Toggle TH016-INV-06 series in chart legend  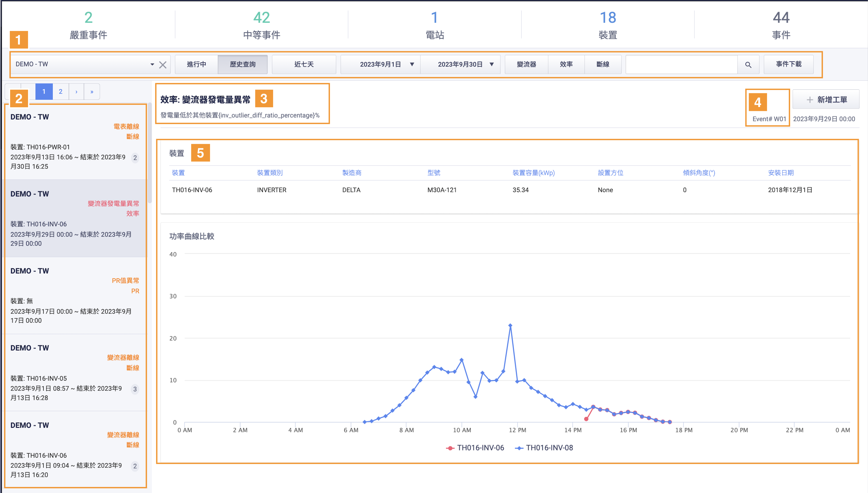coord(475,448)
